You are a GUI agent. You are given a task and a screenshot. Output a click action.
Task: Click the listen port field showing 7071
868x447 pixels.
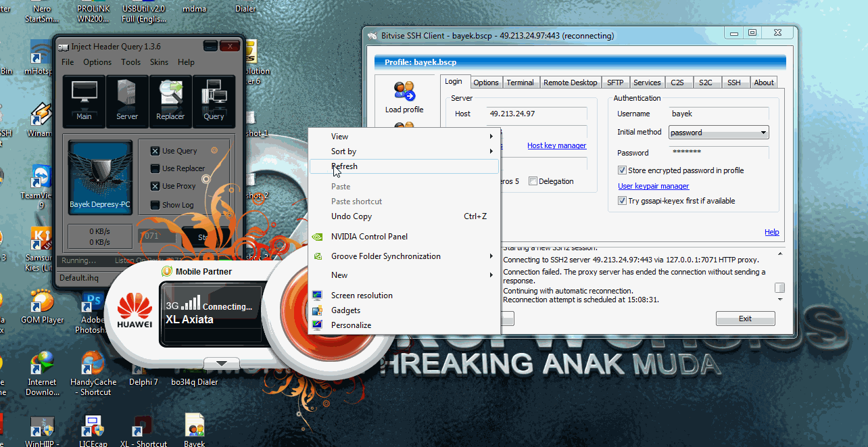(x=156, y=237)
